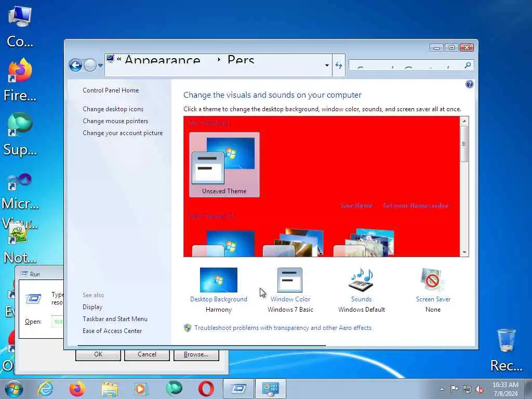Click OK in the Run dialog
This screenshot has height=399, width=532.
point(98,354)
